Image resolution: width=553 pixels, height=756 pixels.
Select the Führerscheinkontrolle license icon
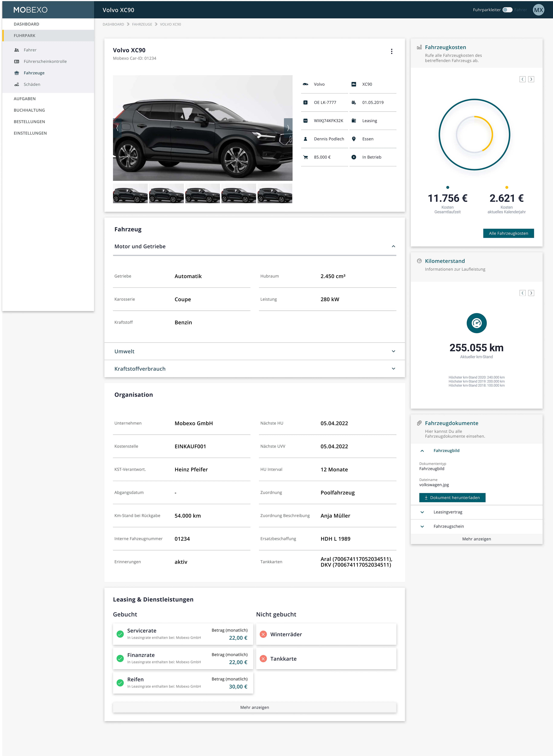17,62
